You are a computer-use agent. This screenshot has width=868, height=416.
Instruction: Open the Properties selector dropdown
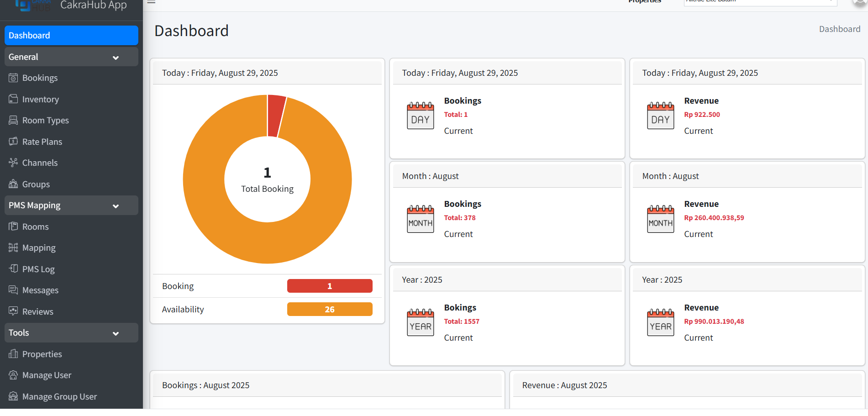pos(759,2)
